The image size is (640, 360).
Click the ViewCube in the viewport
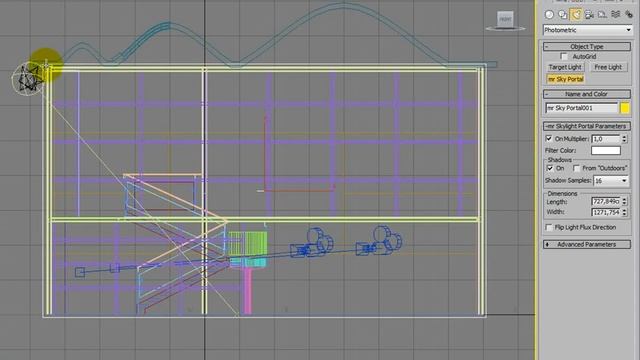click(505, 20)
